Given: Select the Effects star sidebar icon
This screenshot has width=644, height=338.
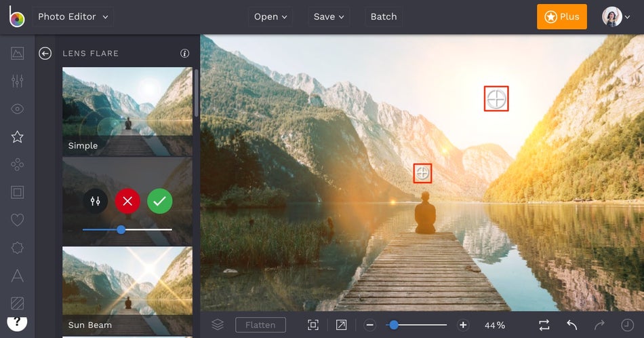Looking at the screenshot, I should [17, 136].
